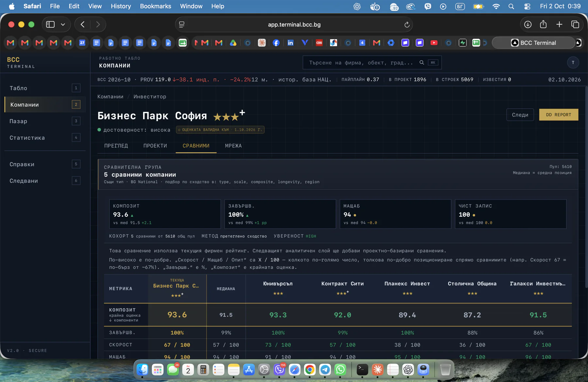Click the Spotlight search icon in the menu bar

point(511,6)
